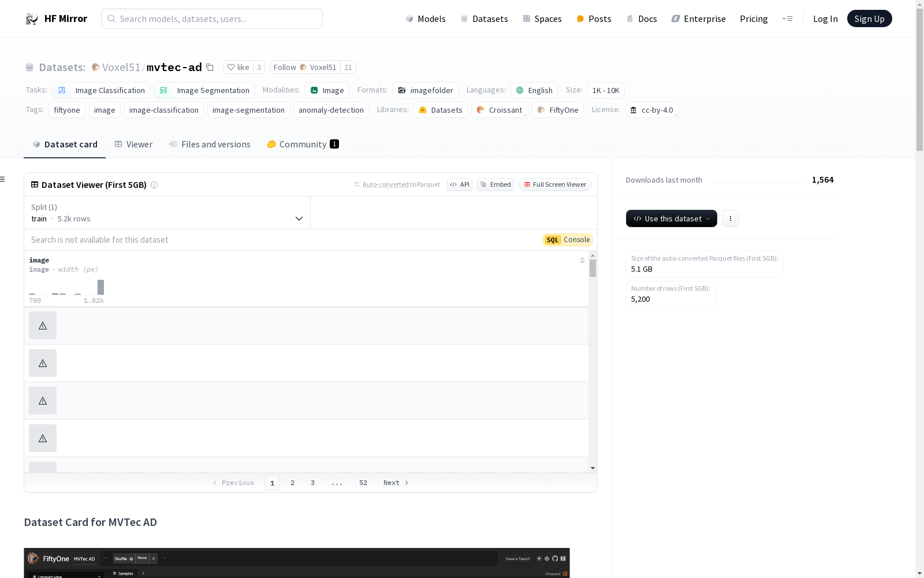Switch to the Viewer tab

tap(133, 144)
